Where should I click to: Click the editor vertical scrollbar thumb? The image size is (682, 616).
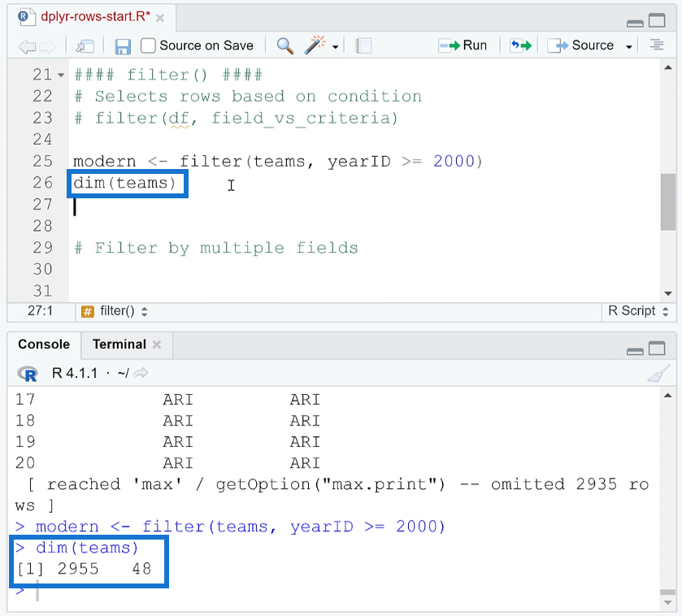coord(667,202)
